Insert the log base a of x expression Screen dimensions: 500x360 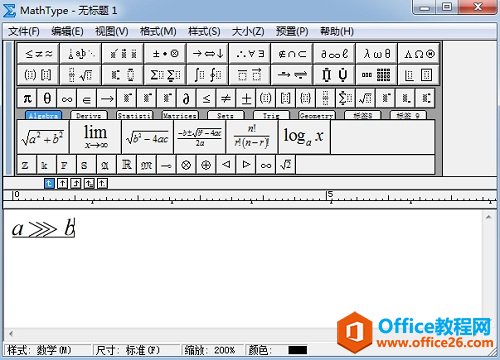304,137
